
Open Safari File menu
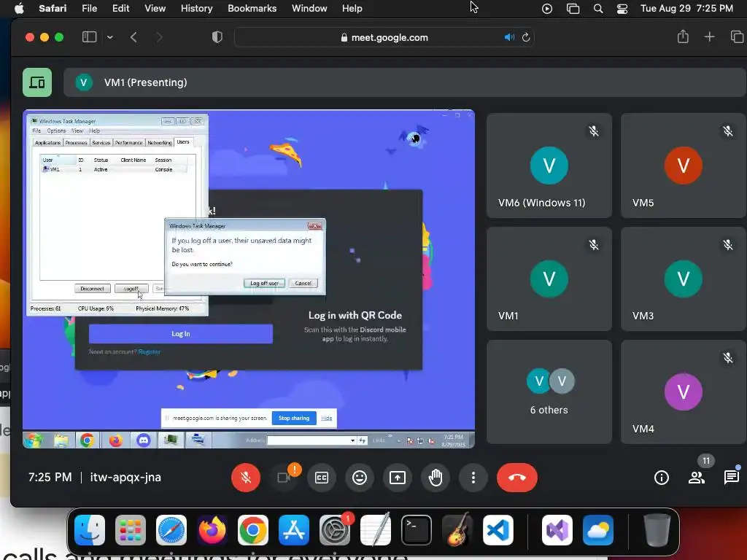click(89, 8)
